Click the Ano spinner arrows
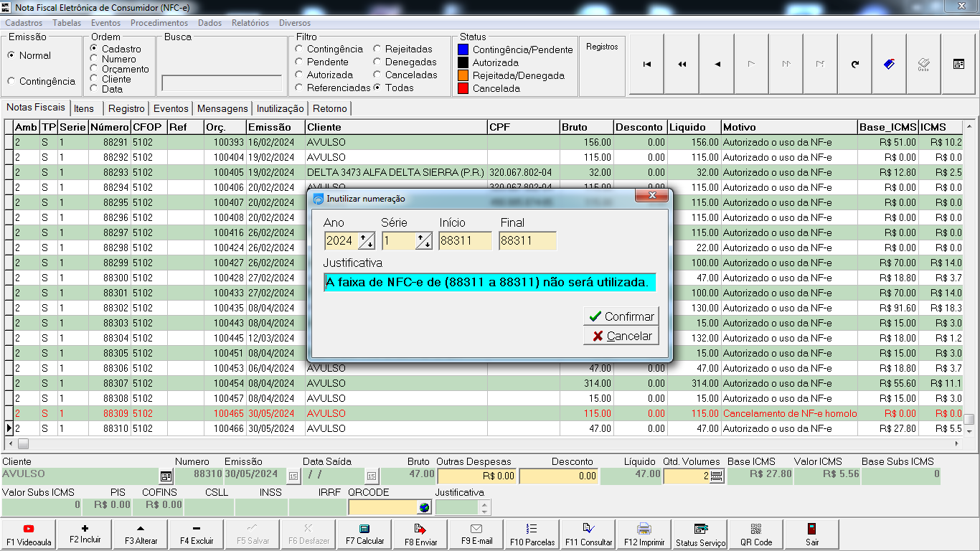980x551 pixels. tap(366, 241)
